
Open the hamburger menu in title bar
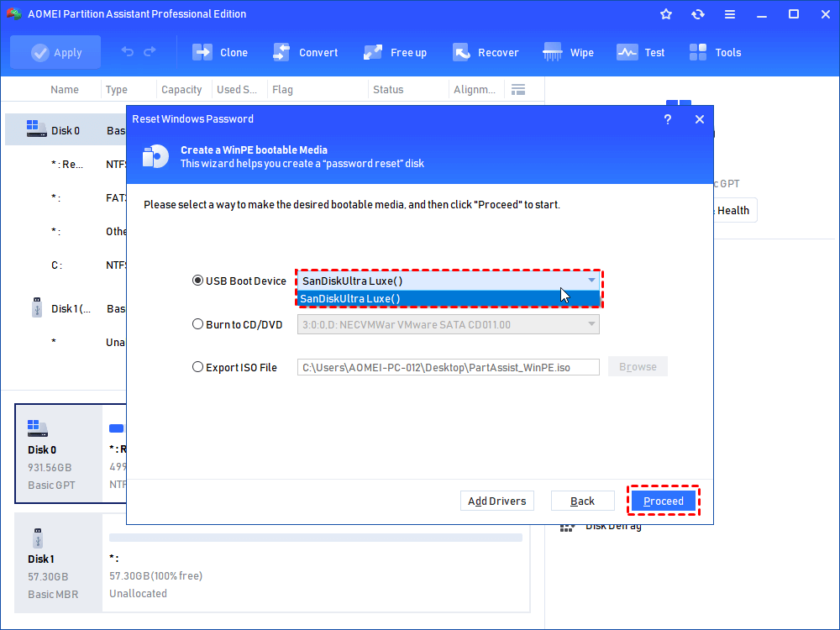click(730, 14)
